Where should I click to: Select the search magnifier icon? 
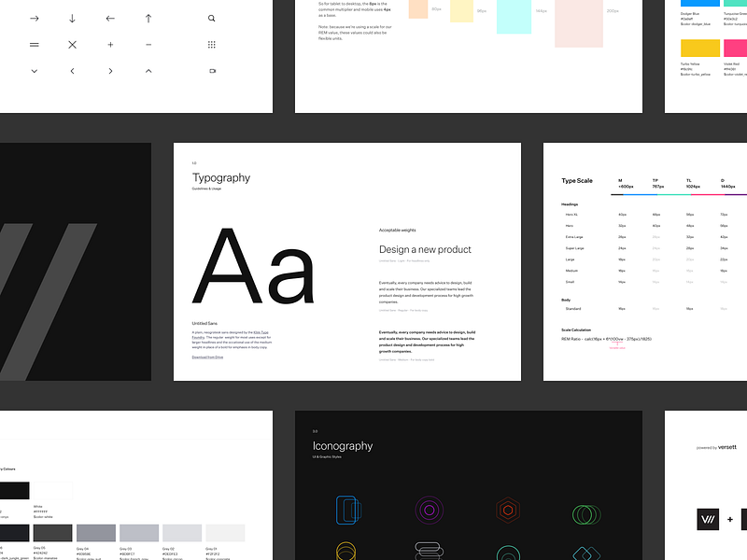click(211, 17)
